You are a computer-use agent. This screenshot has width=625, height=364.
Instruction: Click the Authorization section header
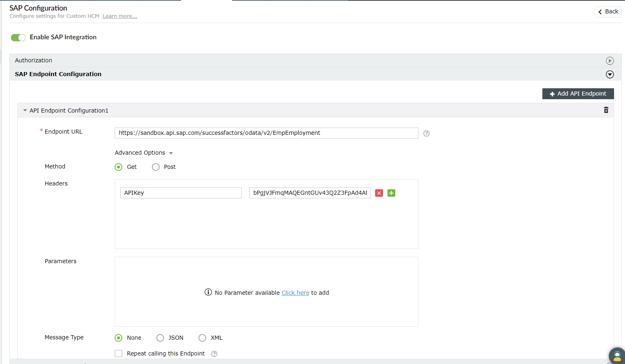(x=316, y=60)
